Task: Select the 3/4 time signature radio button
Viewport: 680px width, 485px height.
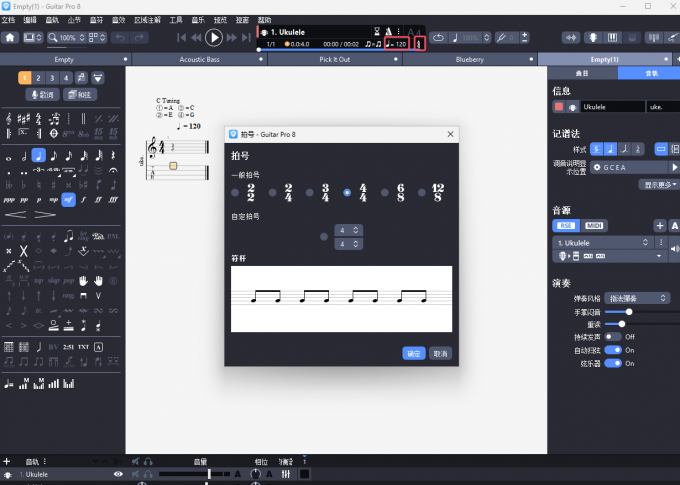Action: tap(304, 192)
